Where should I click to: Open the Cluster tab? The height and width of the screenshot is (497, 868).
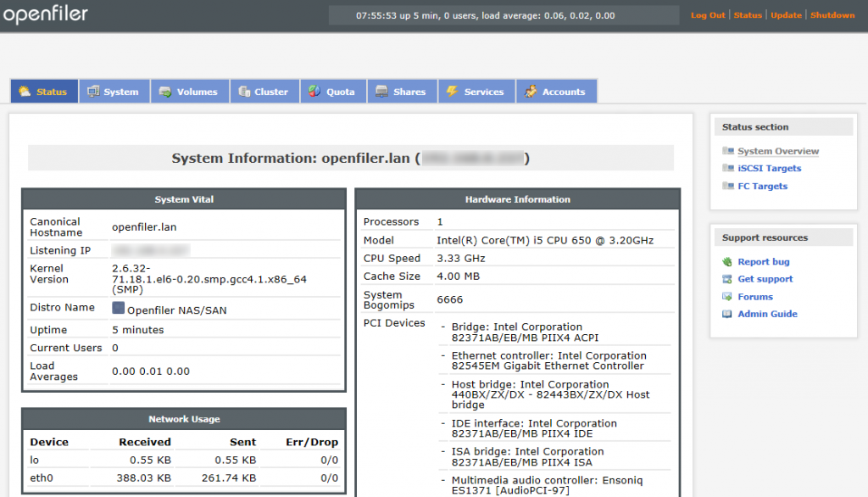coord(264,92)
